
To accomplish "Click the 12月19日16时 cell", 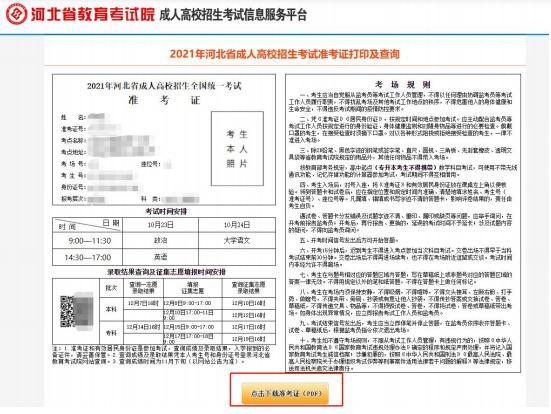I will [x=249, y=339].
